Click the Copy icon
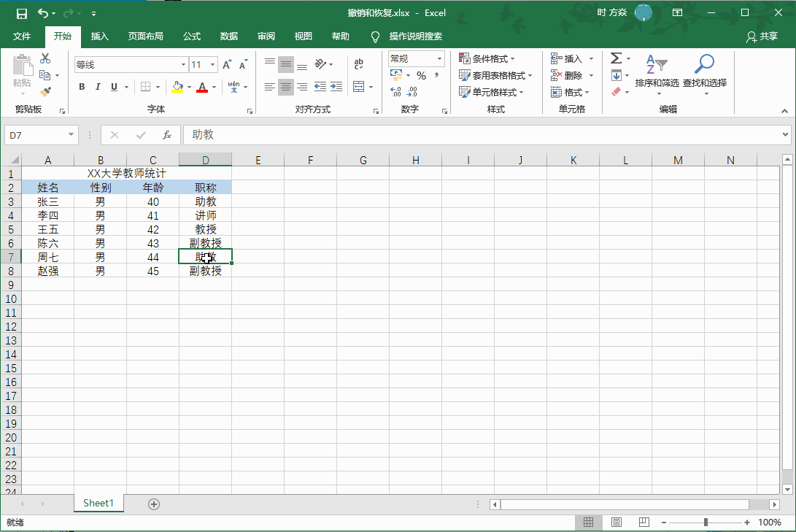796x532 pixels. tap(45, 75)
